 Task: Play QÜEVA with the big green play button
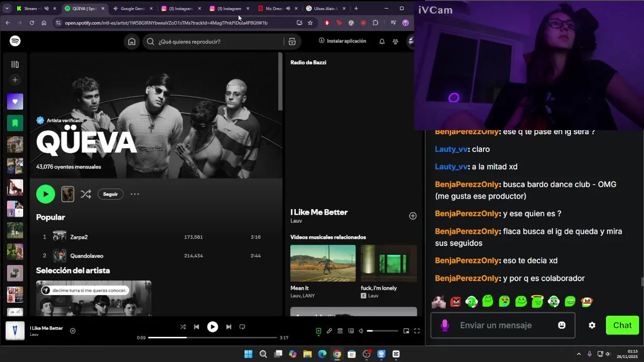(45, 194)
